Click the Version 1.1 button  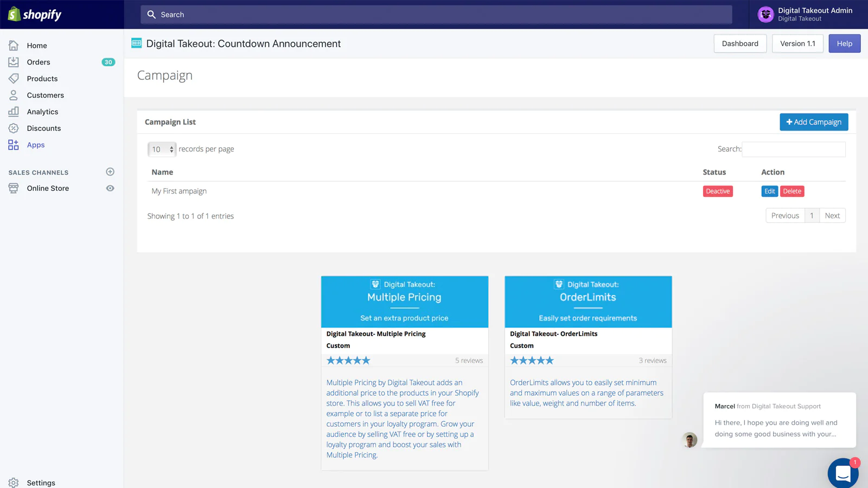(x=797, y=43)
